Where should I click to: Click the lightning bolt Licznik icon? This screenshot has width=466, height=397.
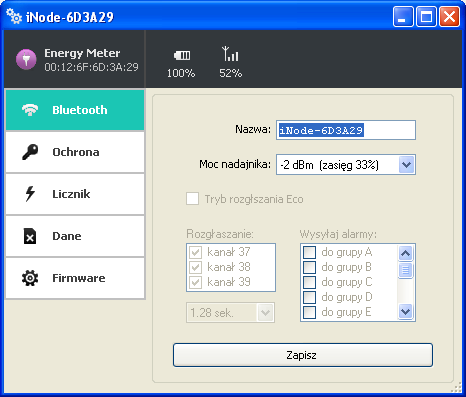[30, 194]
